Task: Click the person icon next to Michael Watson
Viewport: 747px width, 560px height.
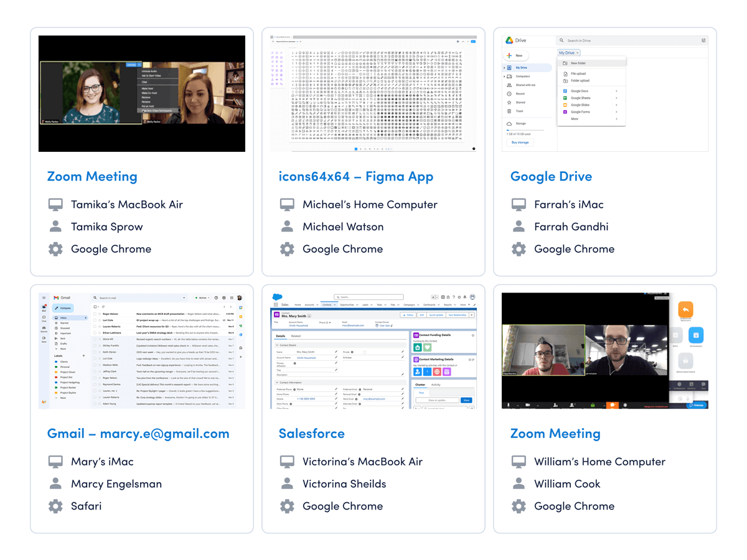Action: click(287, 227)
